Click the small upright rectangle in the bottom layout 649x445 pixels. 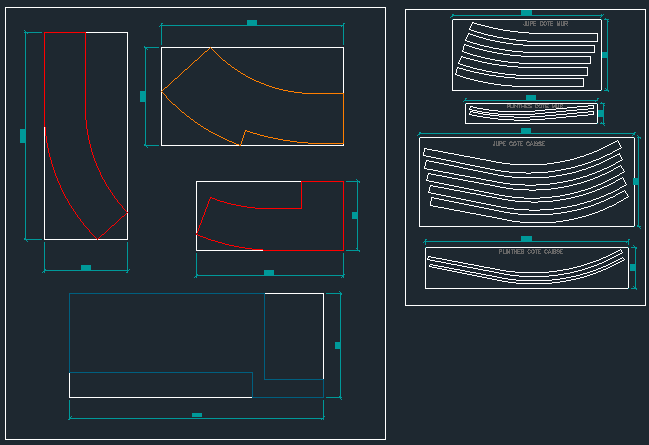pyautogui.click(x=293, y=336)
